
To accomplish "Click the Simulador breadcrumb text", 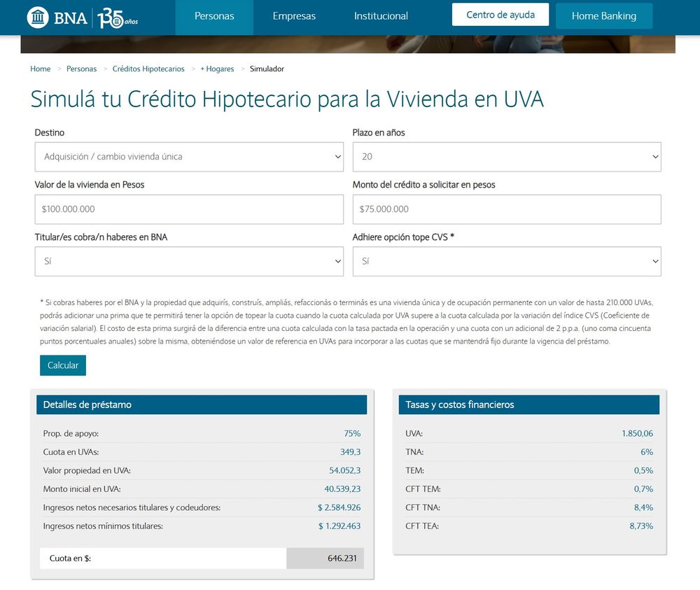I will 267,69.
